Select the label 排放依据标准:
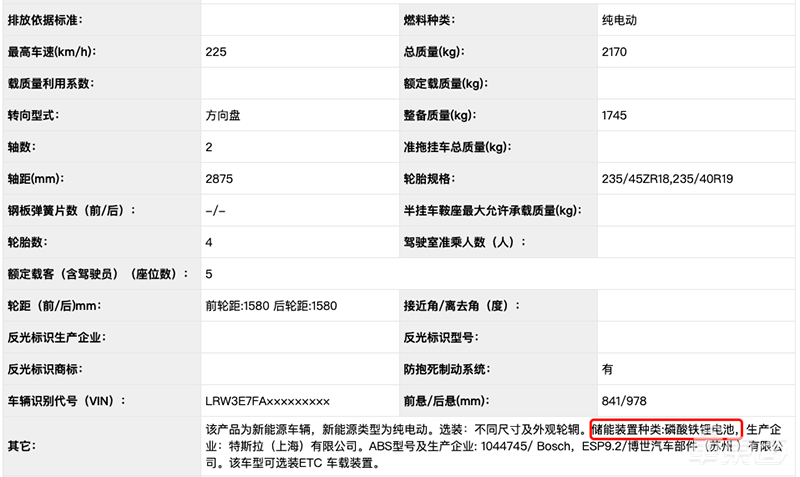This screenshot has width=800, height=477. [x=45, y=20]
